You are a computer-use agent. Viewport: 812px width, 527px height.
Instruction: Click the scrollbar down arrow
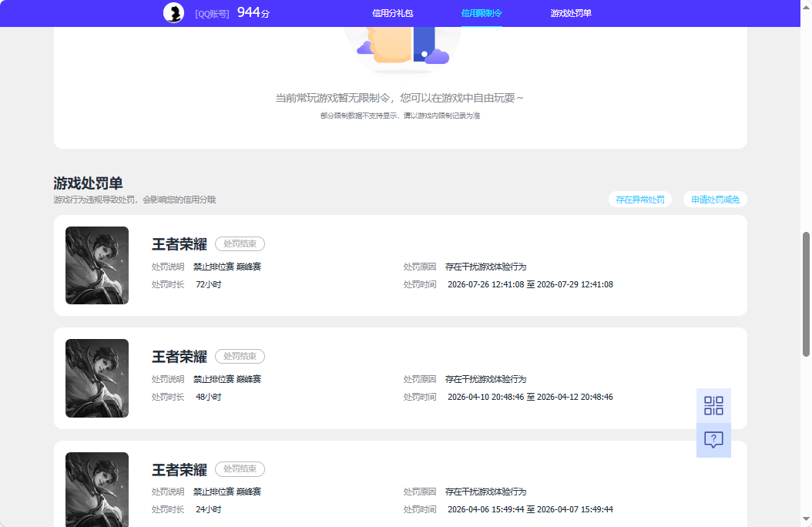(806, 519)
